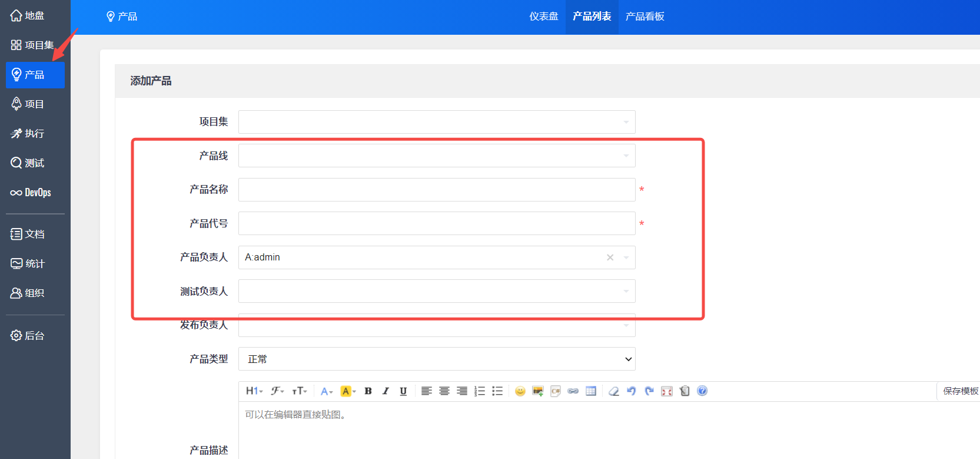Go to 项目集 in sidebar

[x=32, y=45]
